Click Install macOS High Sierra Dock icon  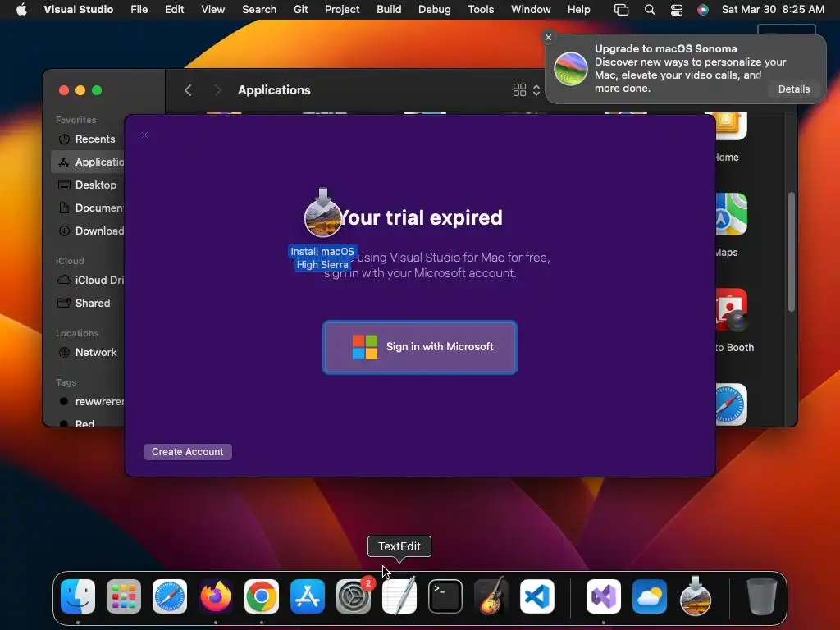[x=696, y=596]
